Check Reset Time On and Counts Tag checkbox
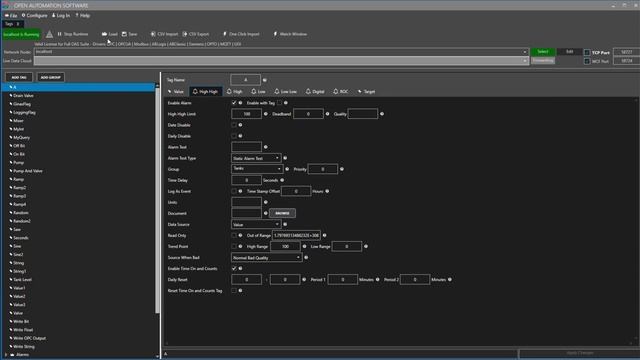The height and width of the screenshot is (360, 640). tap(234, 291)
